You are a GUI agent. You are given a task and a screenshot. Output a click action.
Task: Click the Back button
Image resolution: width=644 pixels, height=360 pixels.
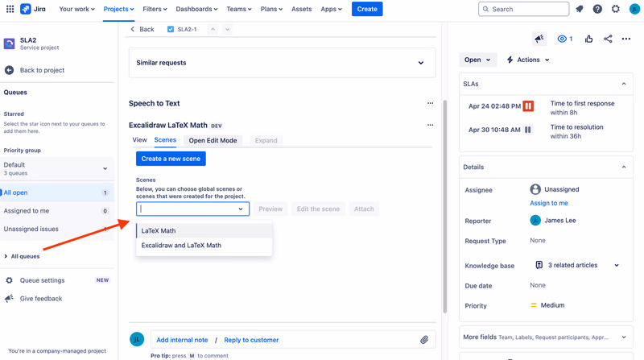[x=142, y=29]
